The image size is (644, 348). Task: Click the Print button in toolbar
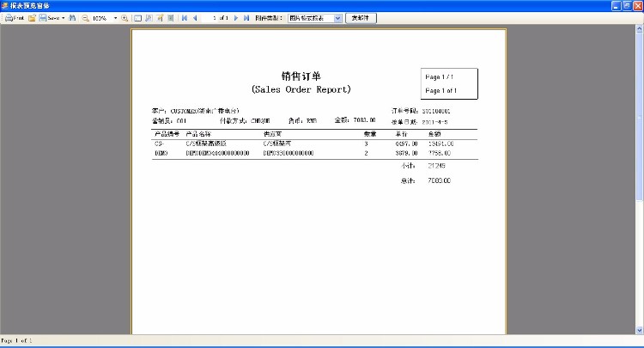tap(15, 17)
